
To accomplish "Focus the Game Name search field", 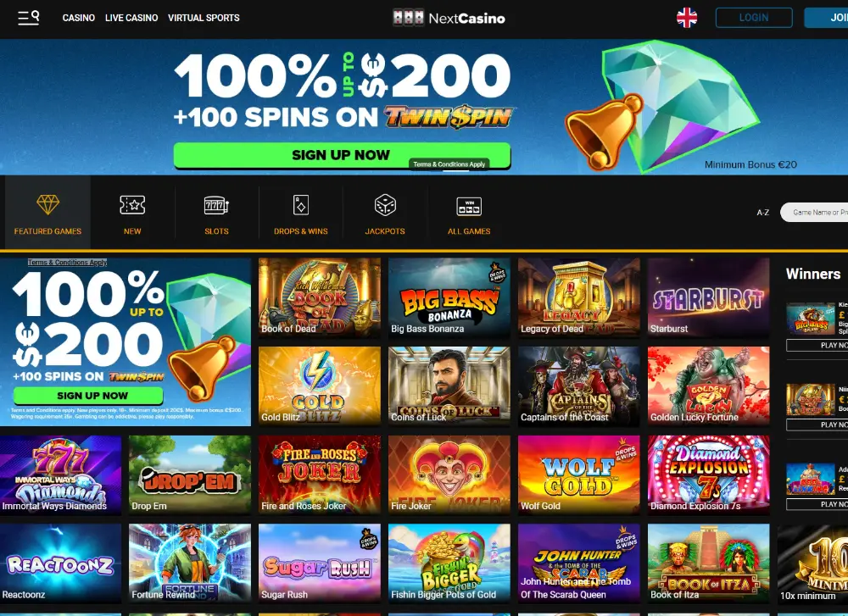I will coord(814,213).
